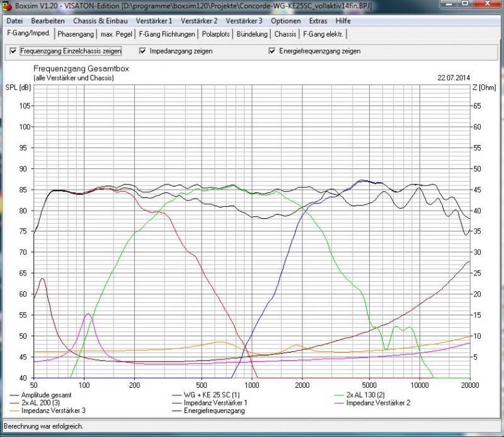504x437 pixels.
Task: Open the Datei menu
Action: coord(14,21)
